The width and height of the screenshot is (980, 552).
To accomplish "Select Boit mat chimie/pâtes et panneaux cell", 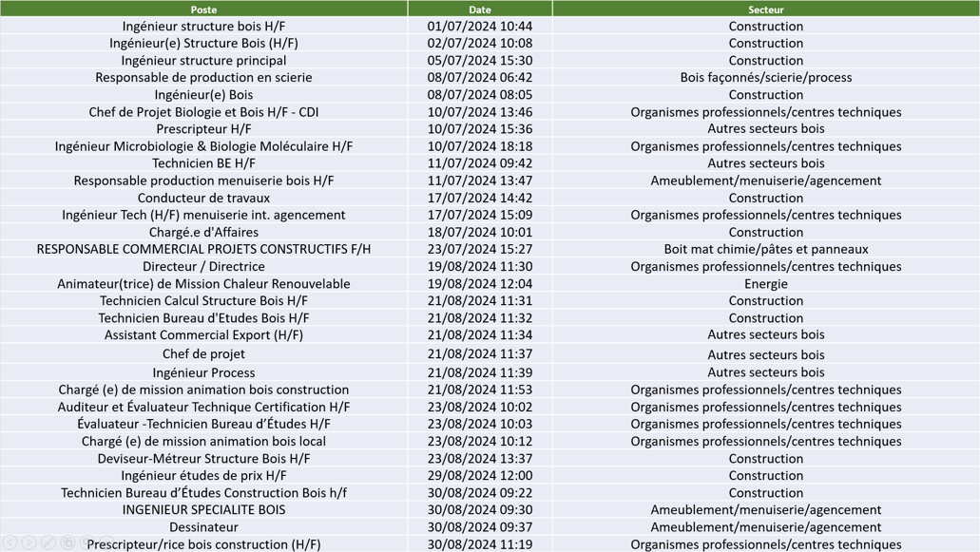I will [765, 249].
